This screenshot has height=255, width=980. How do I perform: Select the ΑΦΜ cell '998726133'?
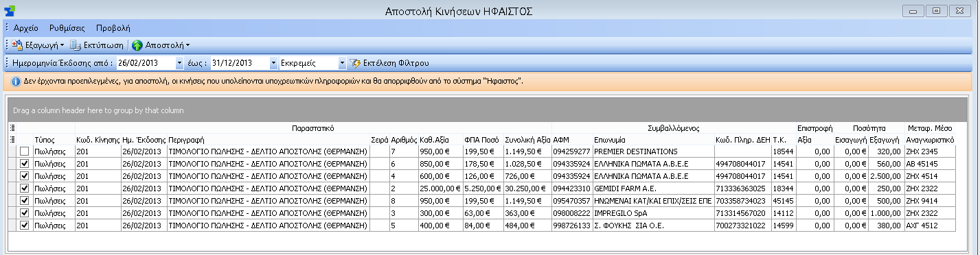(571, 225)
